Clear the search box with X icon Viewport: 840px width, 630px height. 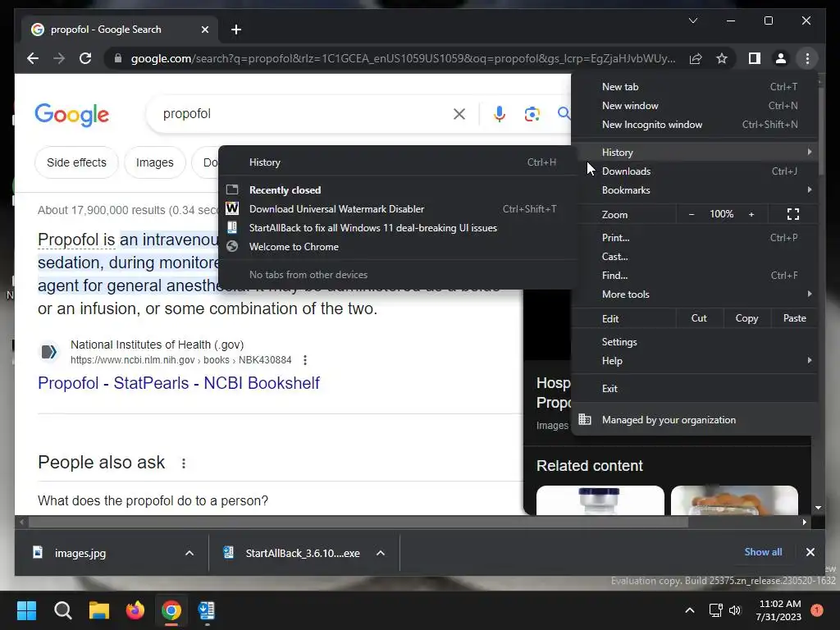tap(459, 113)
